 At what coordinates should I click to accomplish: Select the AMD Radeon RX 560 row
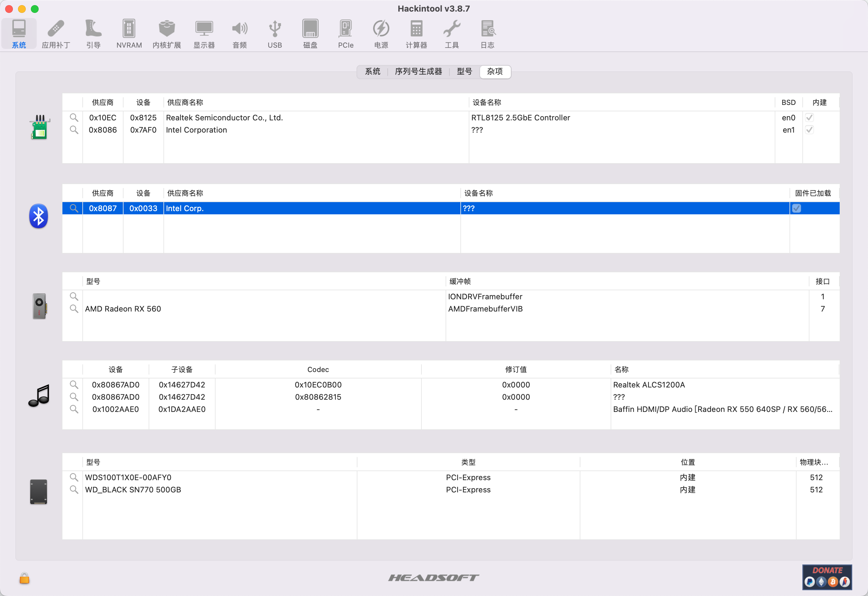coord(123,309)
